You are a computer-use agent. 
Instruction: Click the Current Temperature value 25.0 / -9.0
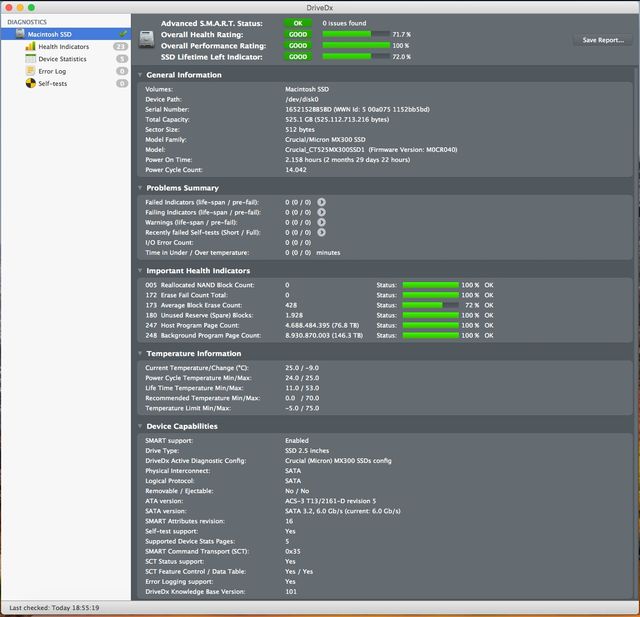pyautogui.click(x=302, y=368)
